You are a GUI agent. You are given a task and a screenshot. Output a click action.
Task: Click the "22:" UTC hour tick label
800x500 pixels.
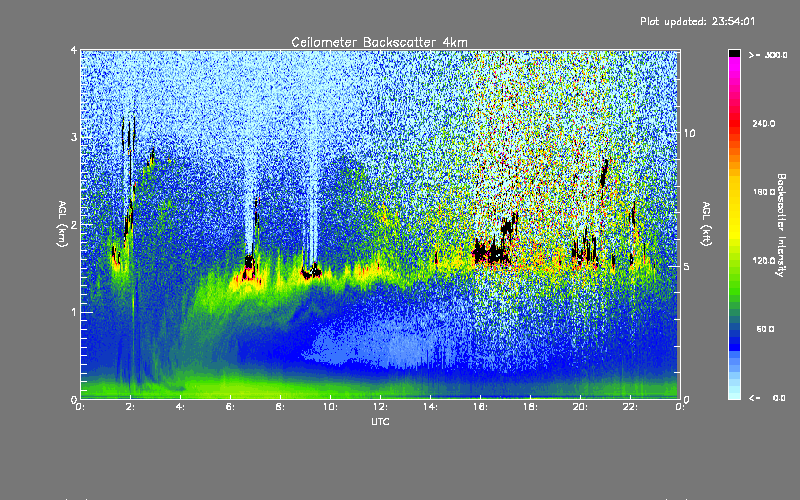(630, 407)
